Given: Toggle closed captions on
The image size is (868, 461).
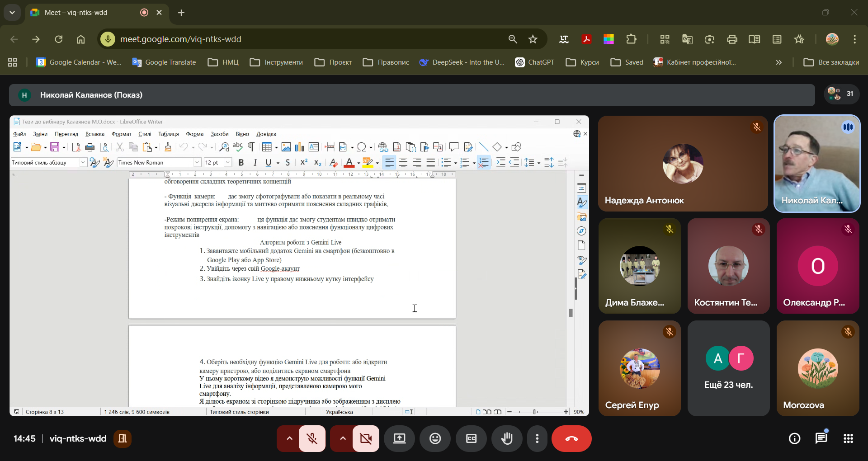Looking at the screenshot, I should [x=471, y=438].
